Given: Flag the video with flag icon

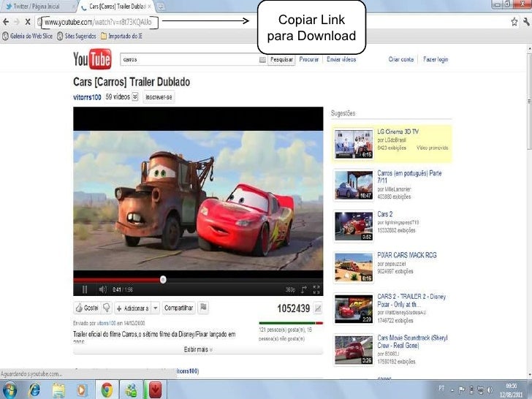Looking at the screenshot, I should pos(203,308).
